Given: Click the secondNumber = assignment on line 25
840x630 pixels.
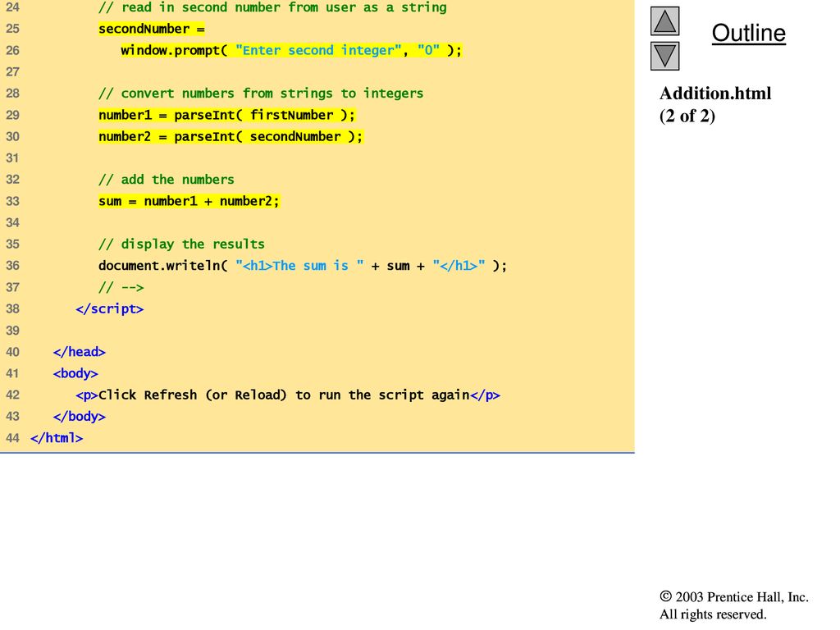Looking at the screenshot, I should (x=152, y=29).
